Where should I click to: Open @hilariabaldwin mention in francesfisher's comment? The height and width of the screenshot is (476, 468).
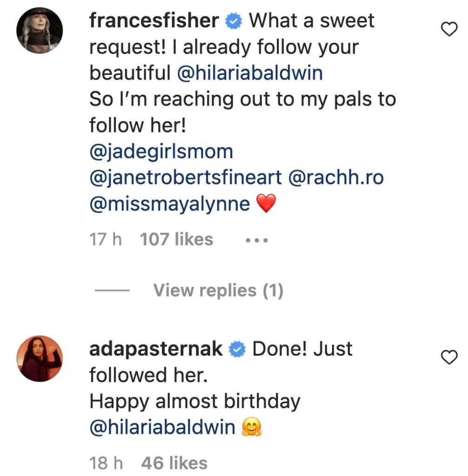click(x=250, y=73)
